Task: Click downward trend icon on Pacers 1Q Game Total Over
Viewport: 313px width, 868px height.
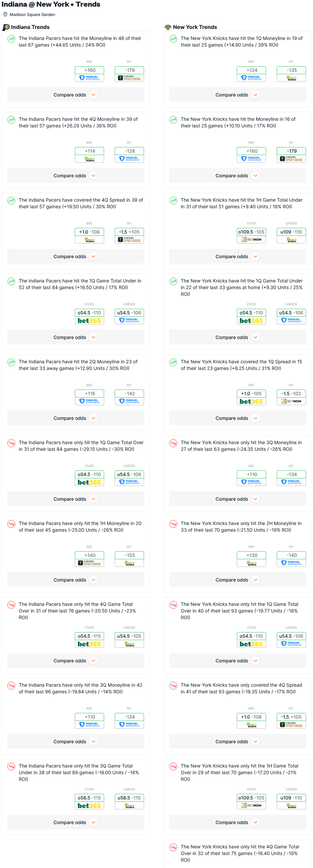Action: click(11, 443)
